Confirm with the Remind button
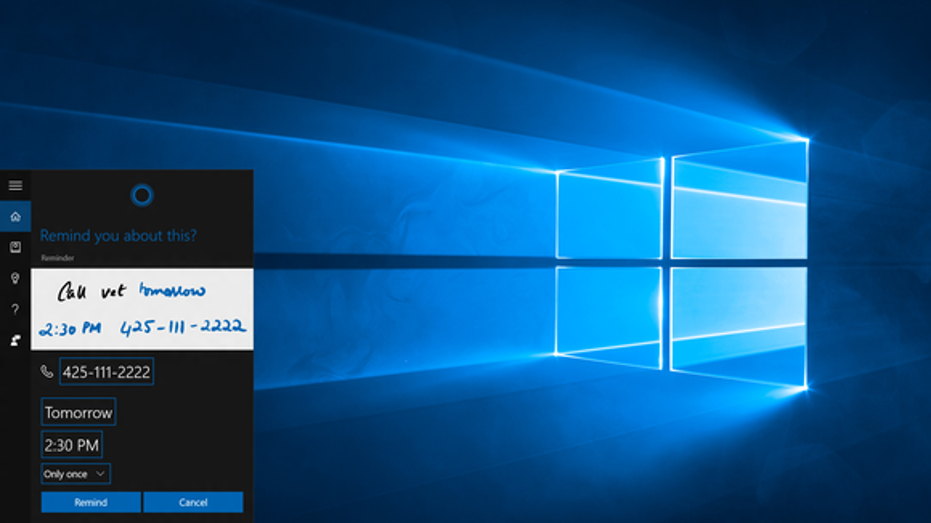Screen dimensions: 931x523 pyautogui.click(x=91, y=502)
